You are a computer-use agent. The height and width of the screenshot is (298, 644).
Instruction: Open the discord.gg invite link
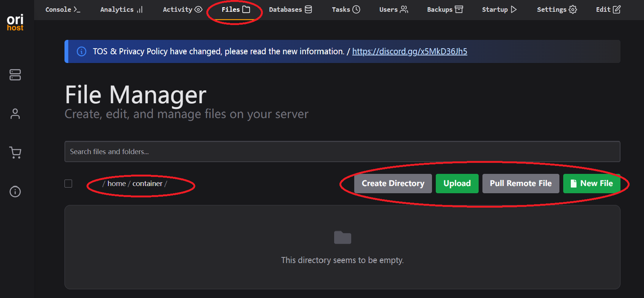coord(410,52)
